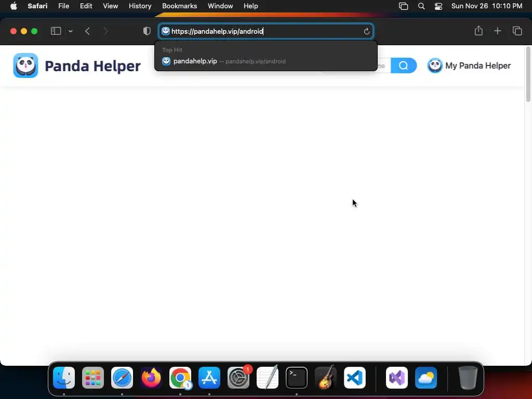Screen dimensions: 532x399
Task: Open Finder from the Dock
Action: [64, 378]
